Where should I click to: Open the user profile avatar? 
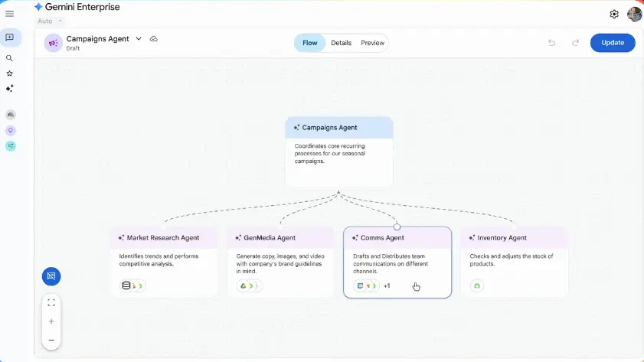click(x=635, y=15)
